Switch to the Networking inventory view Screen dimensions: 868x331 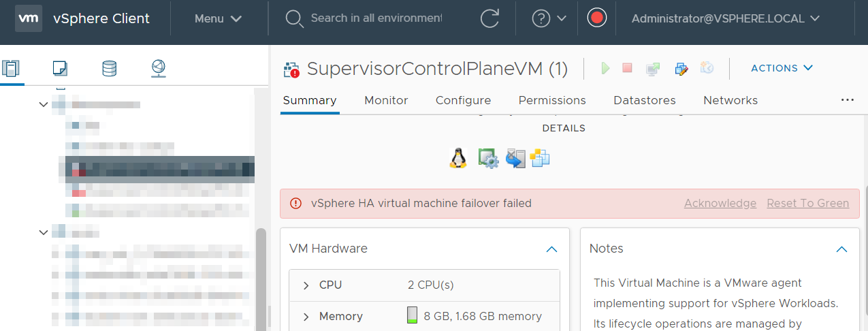coord(159,68)
